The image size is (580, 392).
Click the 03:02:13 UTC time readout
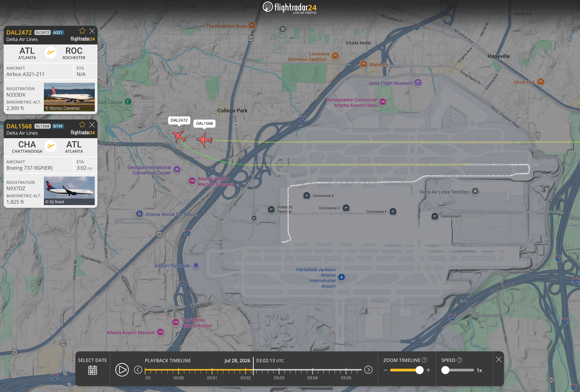pyautogui.click(x=270, y=361)
